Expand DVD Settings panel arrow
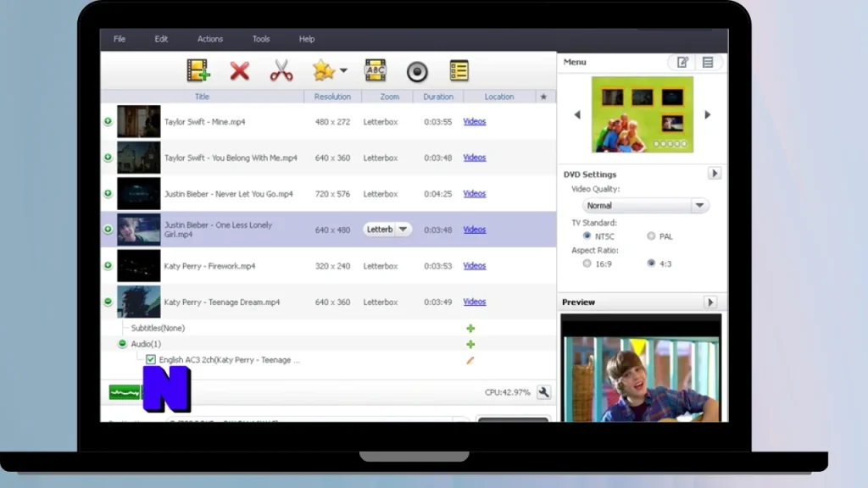Screen dimensions: 868x488 click(x=714, y=174)
